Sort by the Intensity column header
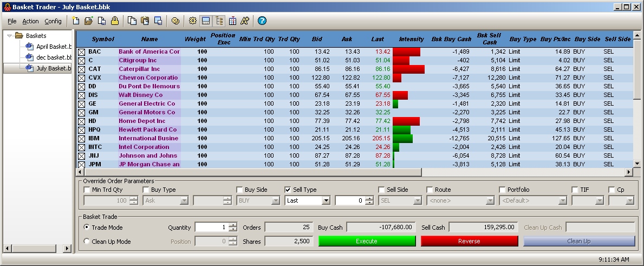 (x=411, y=40)
